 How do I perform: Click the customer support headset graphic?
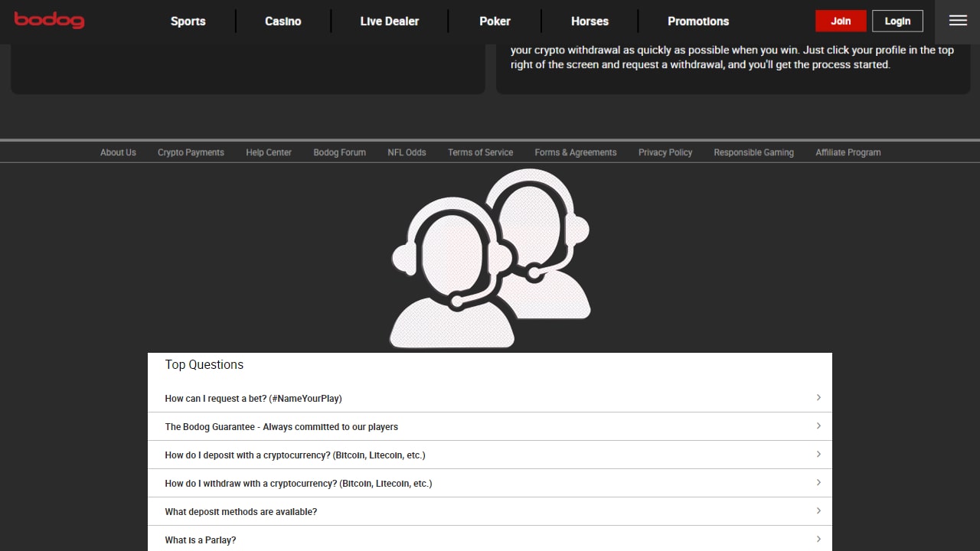pos(490,259)
